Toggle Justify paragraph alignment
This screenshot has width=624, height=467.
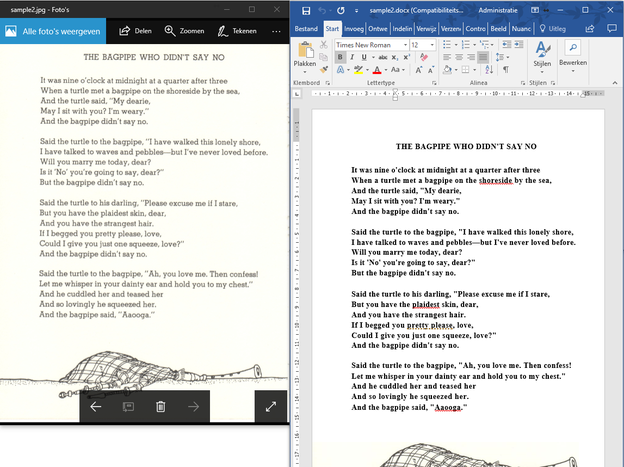click(483, 57)
